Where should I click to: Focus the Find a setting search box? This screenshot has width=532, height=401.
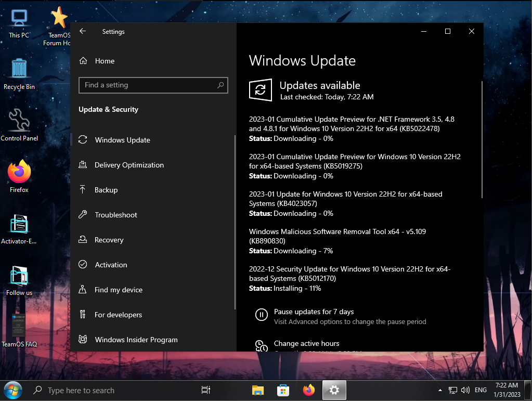(153, 85)
